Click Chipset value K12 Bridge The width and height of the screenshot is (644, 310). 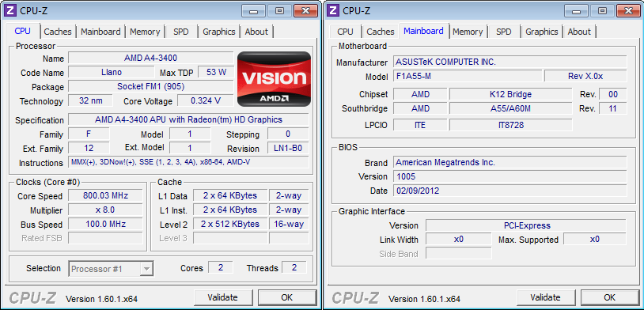point(510,94)
